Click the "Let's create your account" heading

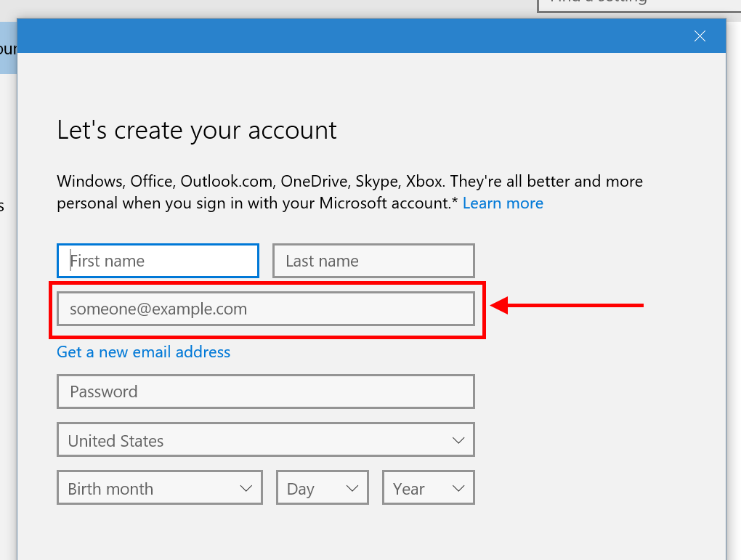click(x=197, y=131)
